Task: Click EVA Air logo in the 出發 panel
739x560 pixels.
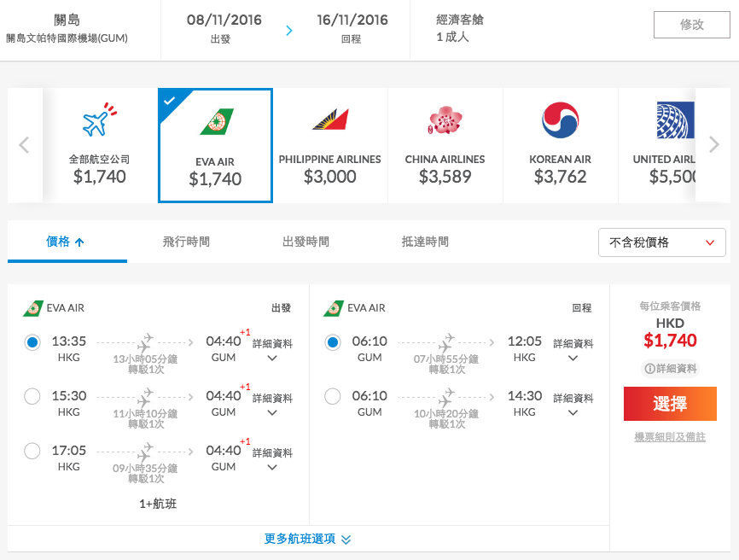Action: 33,308
